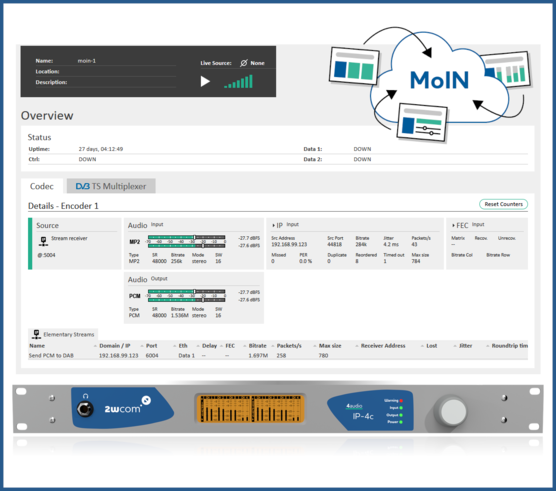Screen dimensions: 556x491
Task: Click the 192.168.99.123 cell in streams table
Action: tap(118, 356)
